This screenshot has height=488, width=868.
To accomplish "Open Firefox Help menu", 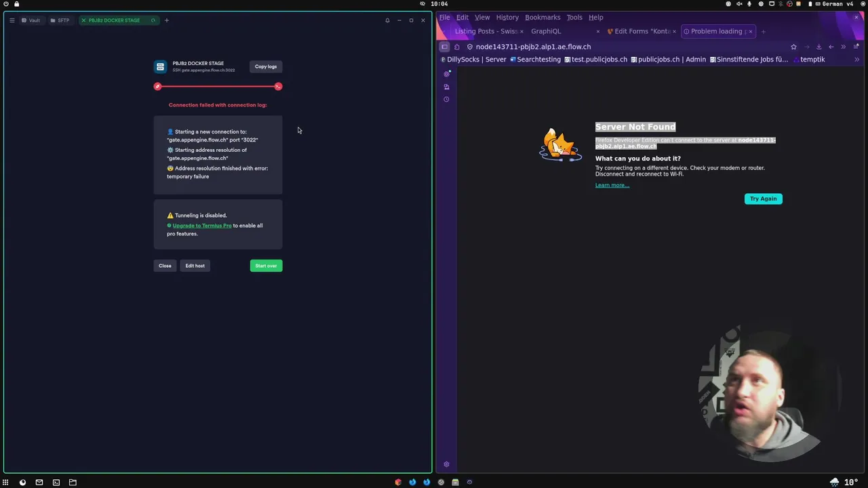I will tap(596, 18).
